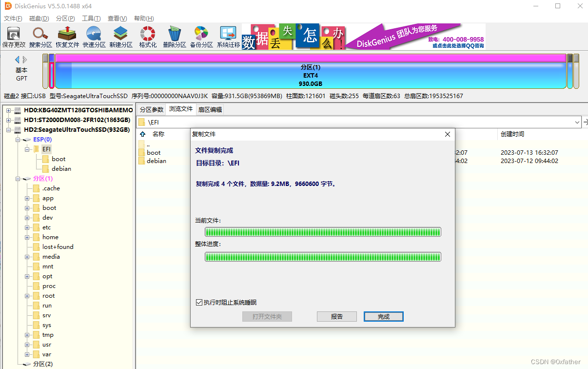Screen dimensions: 588x369
Task: Choose the Format (格式化) toolbar icon
Action: click(x=148, y=37)
